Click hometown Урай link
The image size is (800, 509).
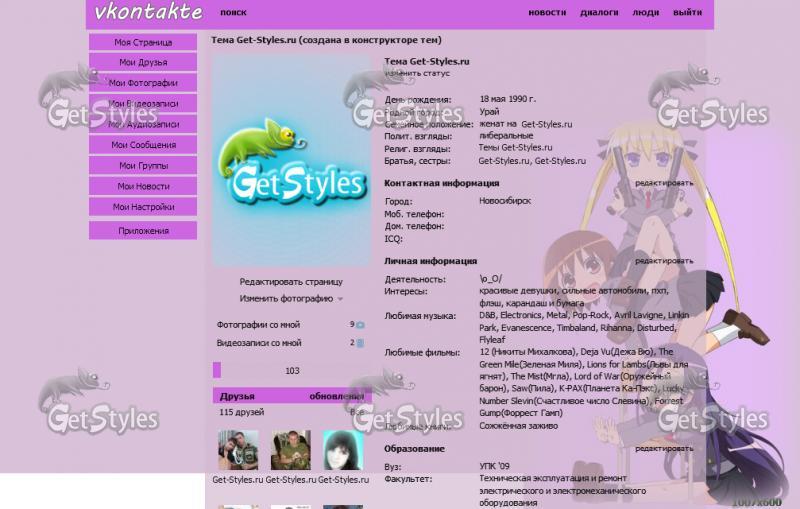489,112
